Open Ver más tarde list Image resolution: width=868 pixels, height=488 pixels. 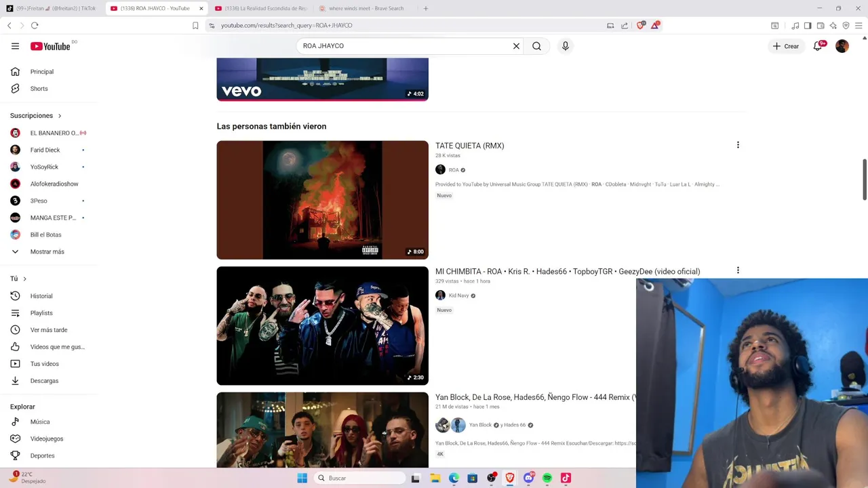tap(49, 330)
